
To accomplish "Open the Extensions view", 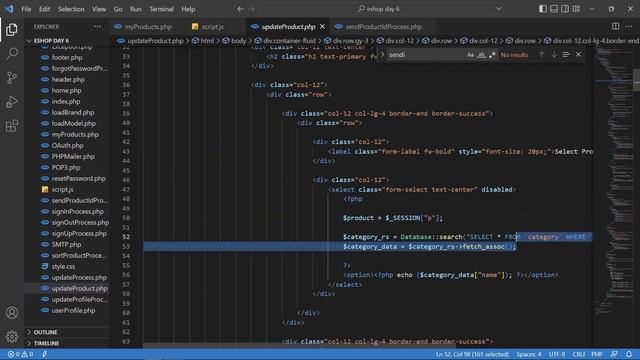I will [12, 126].
